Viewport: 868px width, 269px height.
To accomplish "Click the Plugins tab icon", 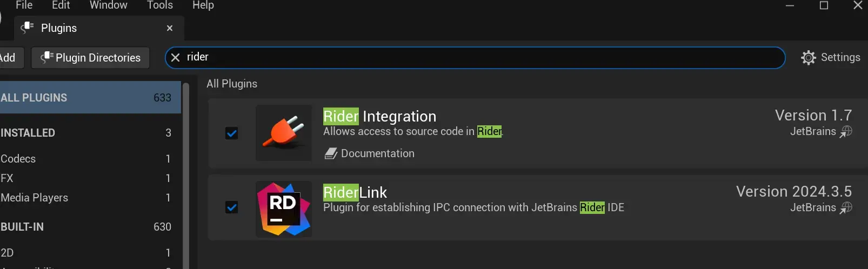I will coord(27,28).
